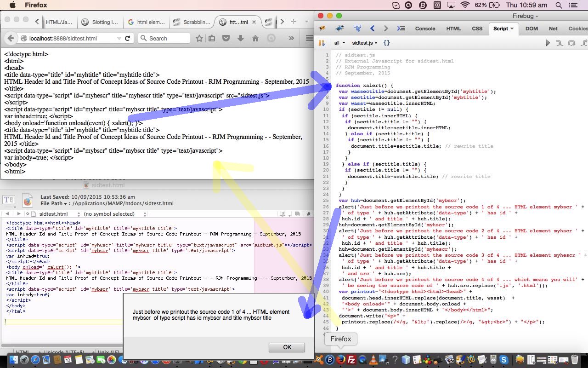Open Firefox downloads arrow icon
The width and height of the screenshot is (588, 368).
point(240,38)
